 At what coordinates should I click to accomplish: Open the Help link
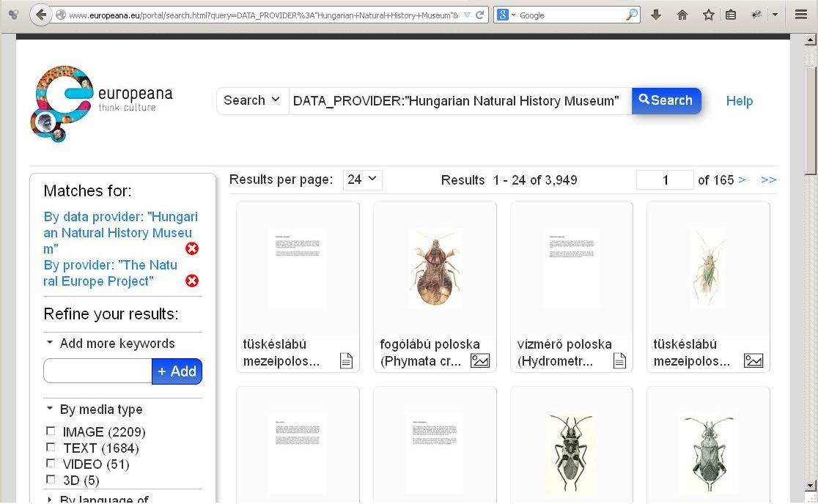click(x=740, y=101)
